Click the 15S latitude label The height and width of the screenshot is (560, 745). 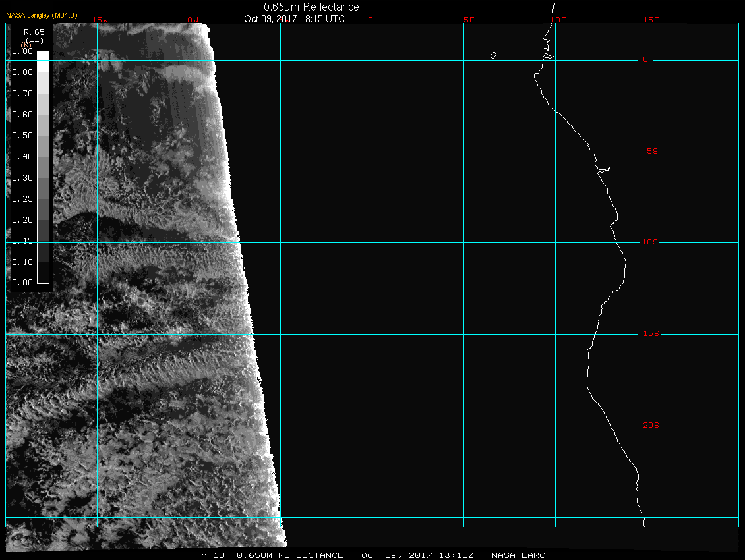tap(650, 334)
